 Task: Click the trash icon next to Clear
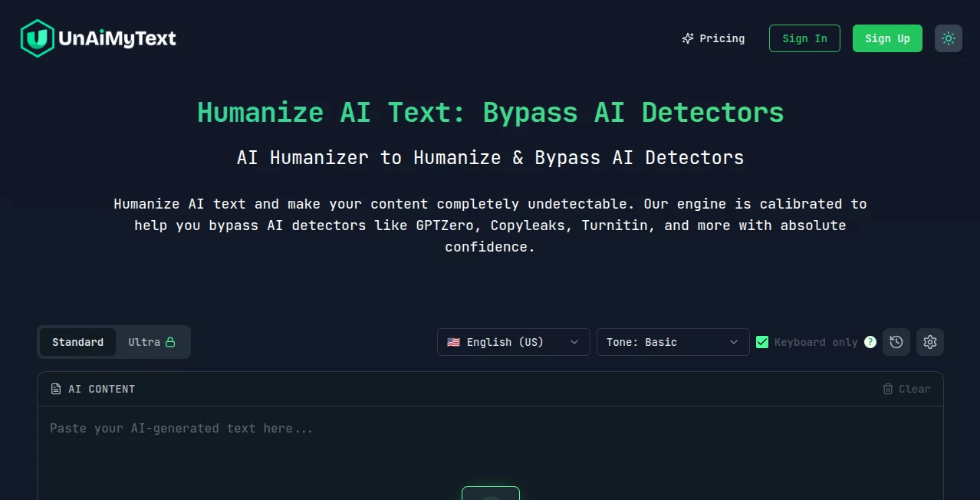(x=888, y=389)
